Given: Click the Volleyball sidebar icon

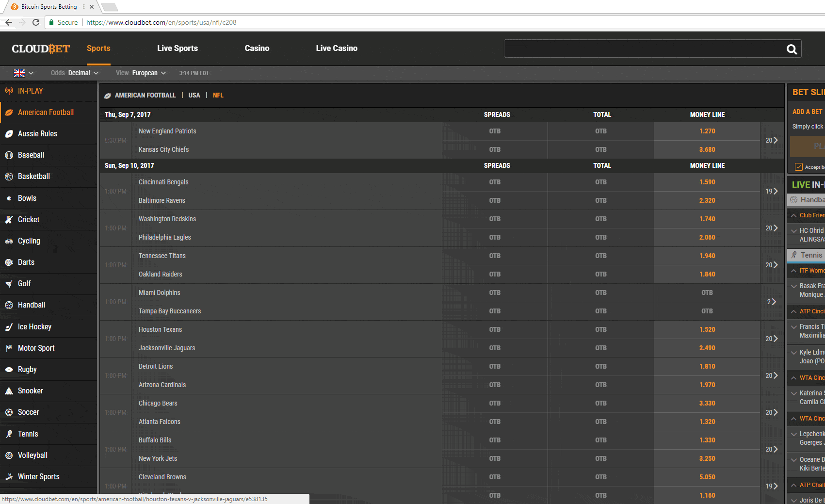Looking at the screenshot, I should tap(9, 455).
